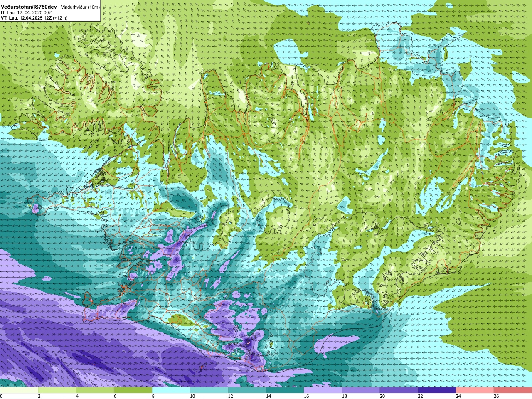Select the pale cyan 8–10 legend swatch
Viewport: 532px width, 399px height.
[171, 390]
